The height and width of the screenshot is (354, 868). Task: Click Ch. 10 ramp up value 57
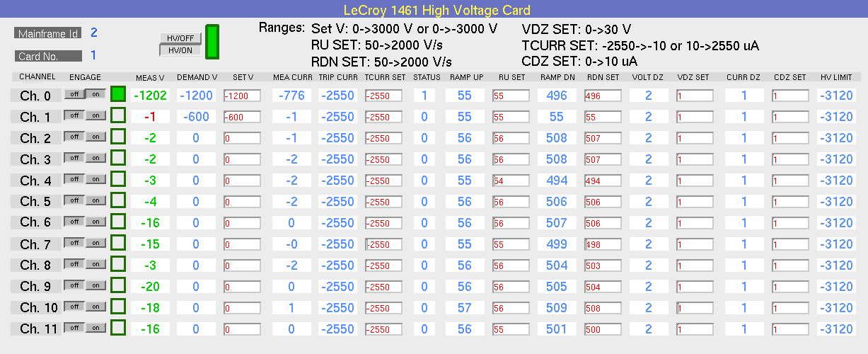465,307
